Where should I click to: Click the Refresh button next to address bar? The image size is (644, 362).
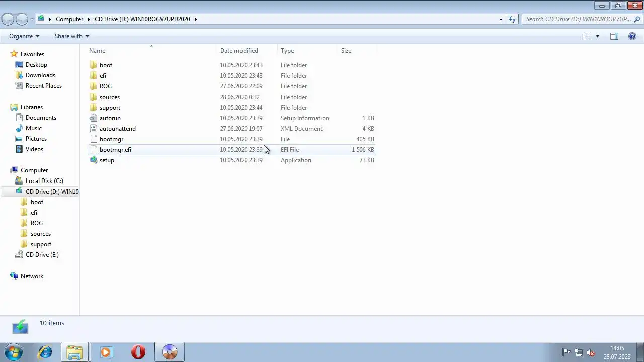pos(512,19)
